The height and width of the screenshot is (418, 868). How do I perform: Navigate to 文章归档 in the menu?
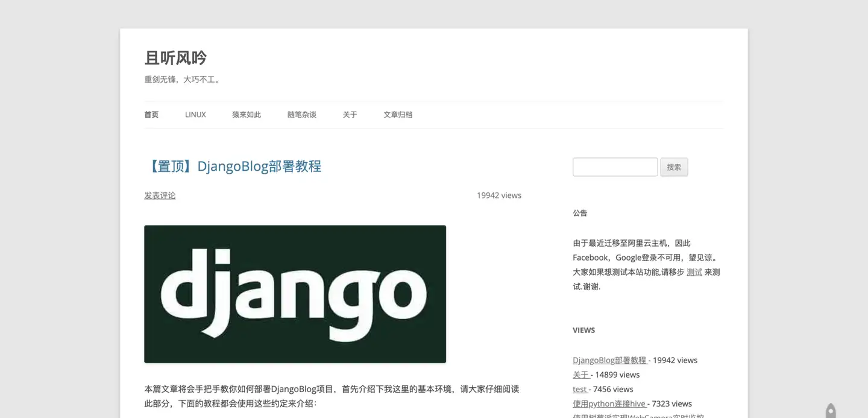coord(398,115)
